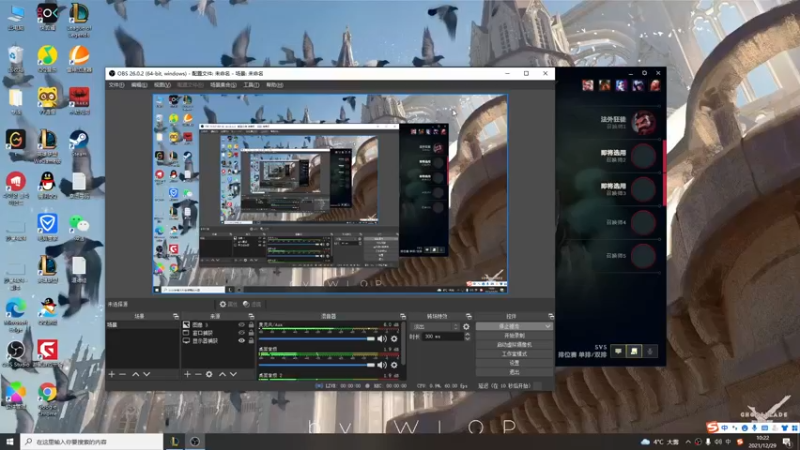Open the QQ penguin desktop icon

click(47, 185)
